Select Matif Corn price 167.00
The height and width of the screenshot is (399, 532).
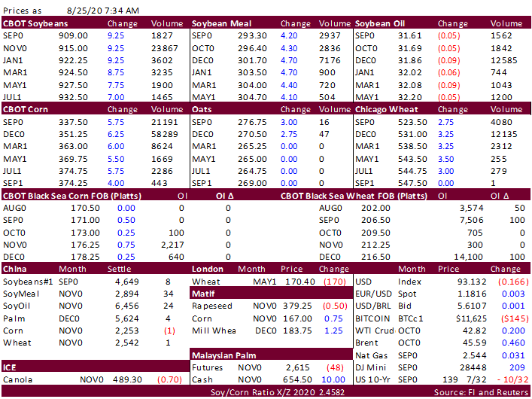pos(297,318)
